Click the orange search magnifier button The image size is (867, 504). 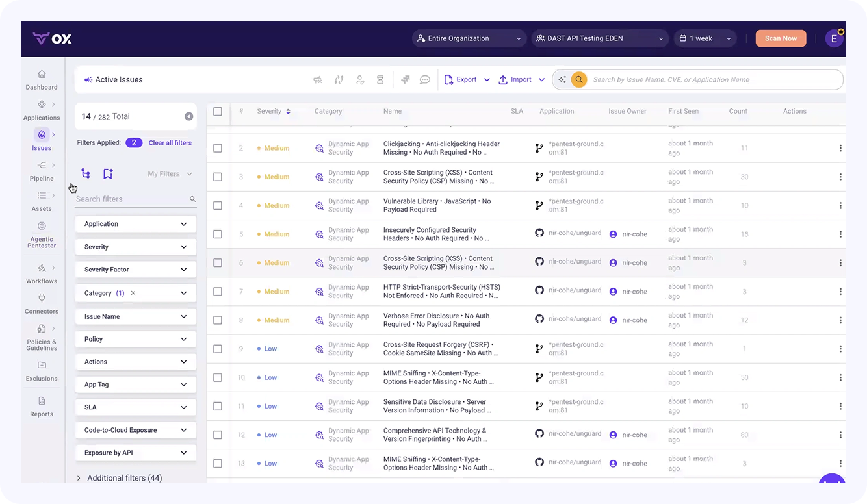click(578, 80)
